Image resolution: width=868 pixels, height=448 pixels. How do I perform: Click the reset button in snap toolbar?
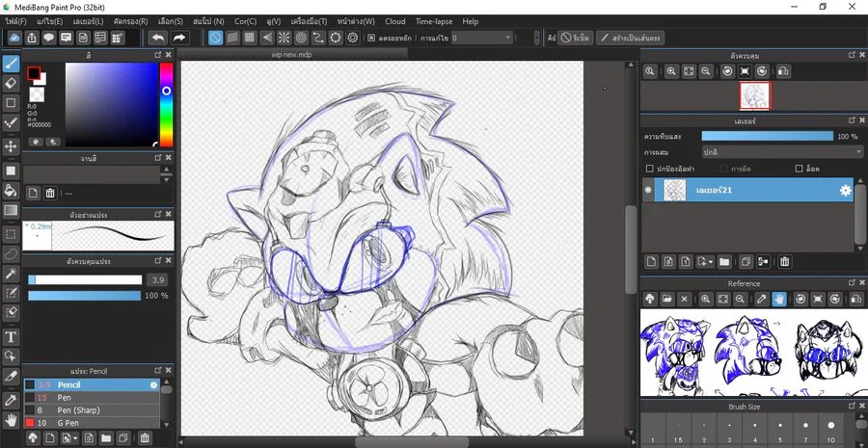576,39
